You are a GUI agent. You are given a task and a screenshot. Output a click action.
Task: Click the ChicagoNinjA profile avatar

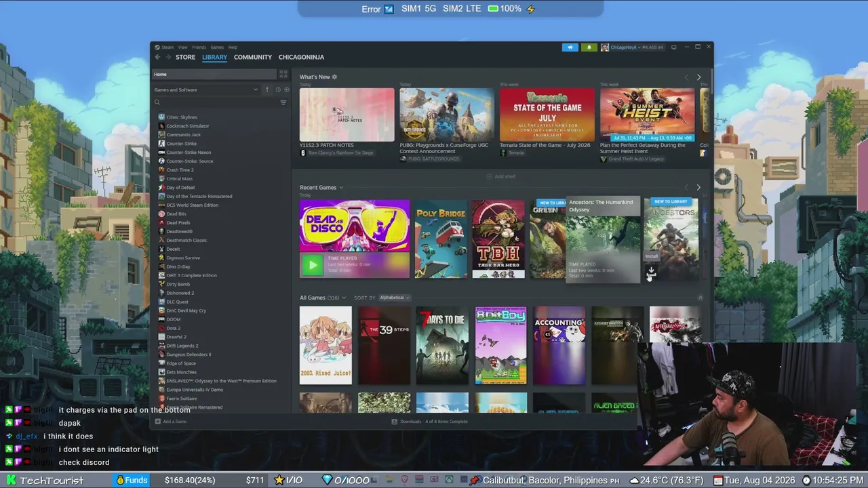coord(605,47)
